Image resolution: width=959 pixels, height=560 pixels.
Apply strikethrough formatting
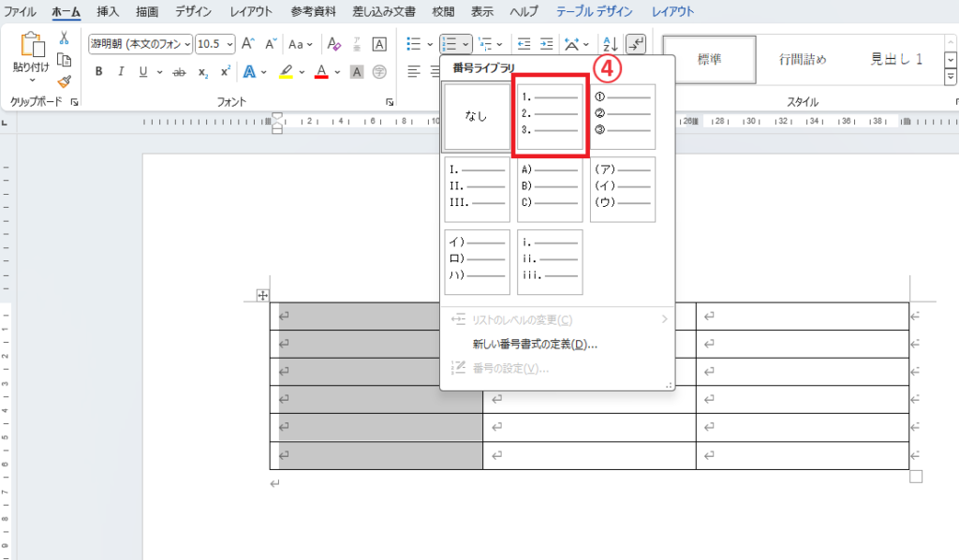pyautogui.click(x=168, y=72)
